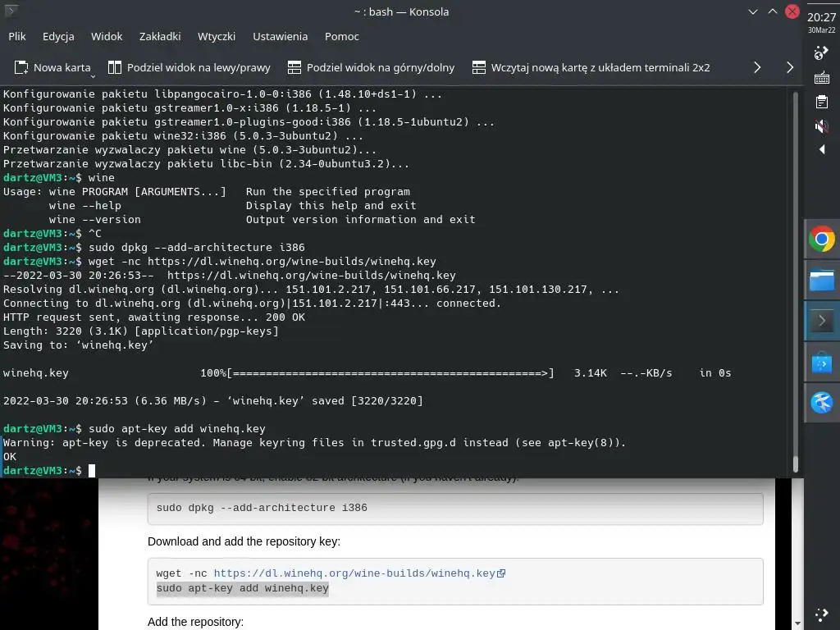The width and height of the screenshot is (840, 630).
Task: Expand first toolbar overflow chevron
Action: [x=757, y=67]
